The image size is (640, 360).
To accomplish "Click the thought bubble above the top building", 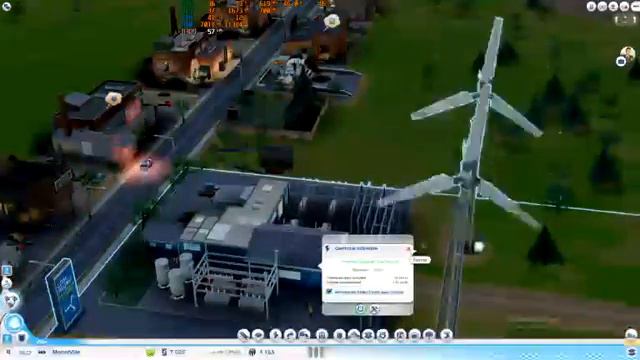I will tap(332, 20).
